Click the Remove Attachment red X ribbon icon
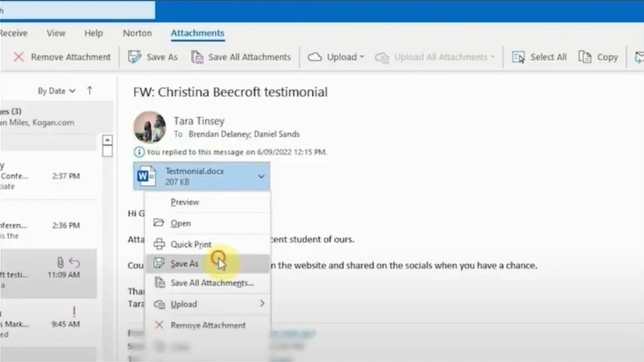The image size is (644, 362). click(18, 56)
